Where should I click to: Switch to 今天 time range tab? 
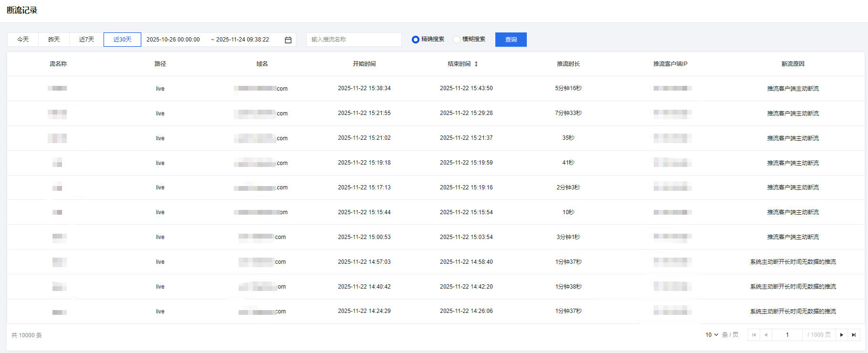23,40
